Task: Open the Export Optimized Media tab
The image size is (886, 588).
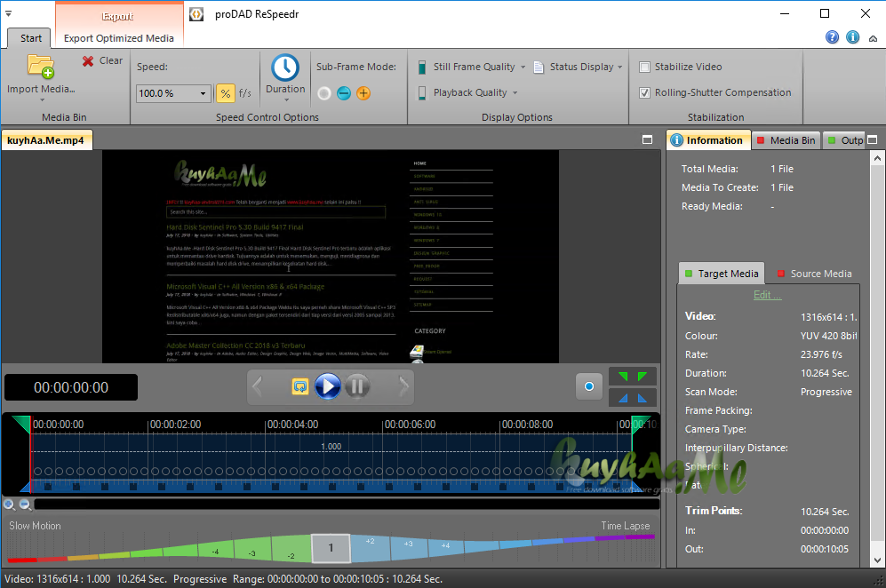Action: [x=119, y=38]
